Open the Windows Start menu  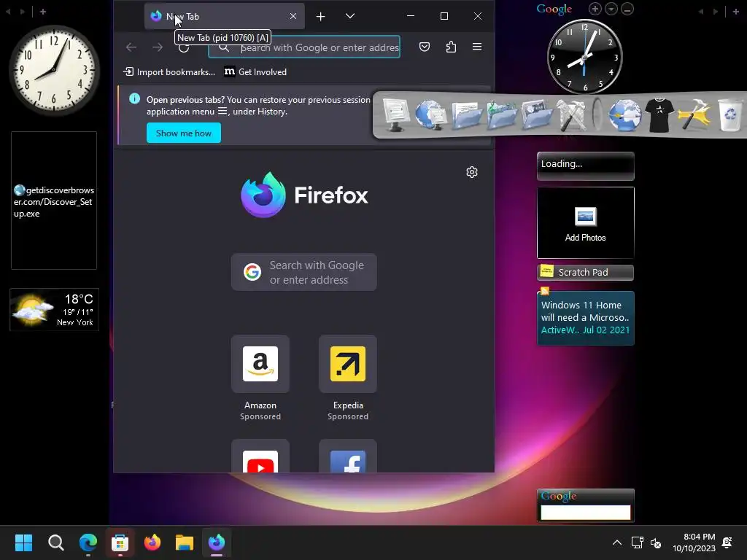pos(23,542)
